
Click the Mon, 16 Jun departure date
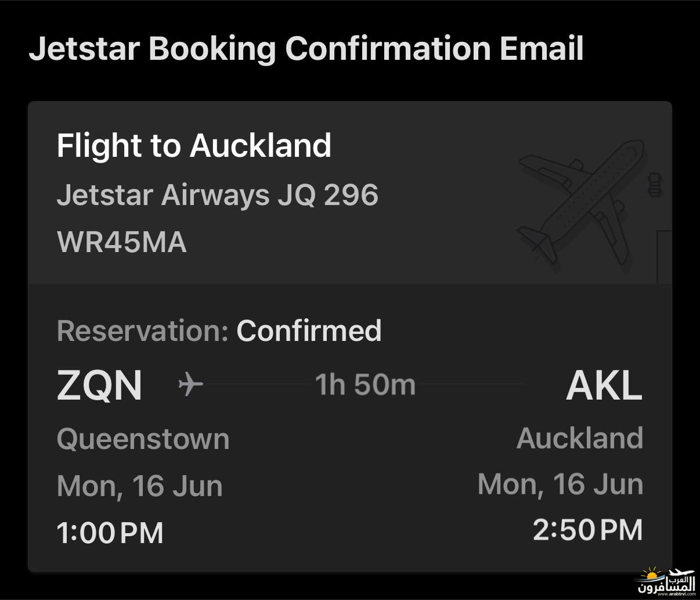coord(140,486)
